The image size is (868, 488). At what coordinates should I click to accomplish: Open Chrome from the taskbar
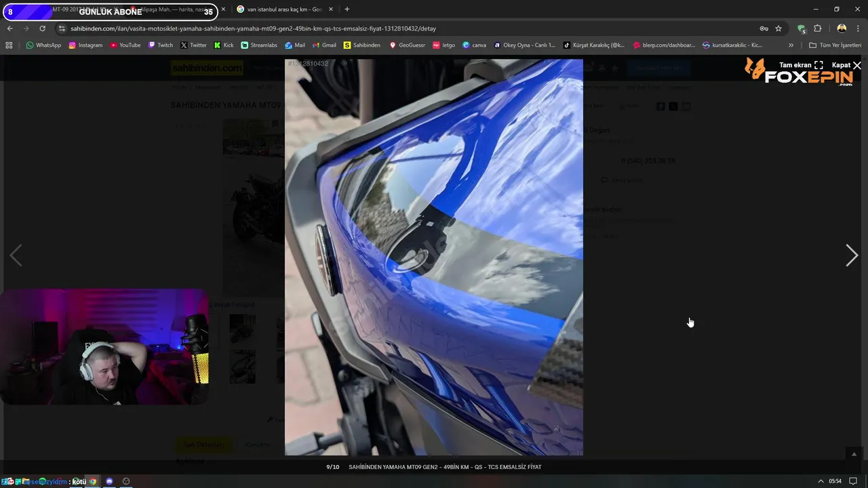coord(93,481)
